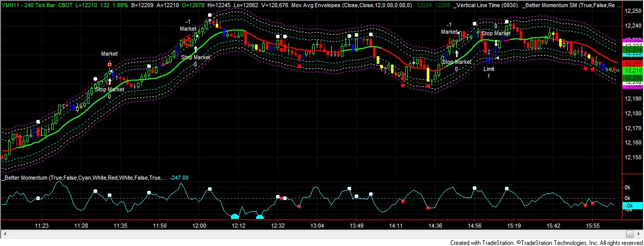The image size is (644, 246).
Task: Click the 11:28 time axis label
Action: click(81, 225)
